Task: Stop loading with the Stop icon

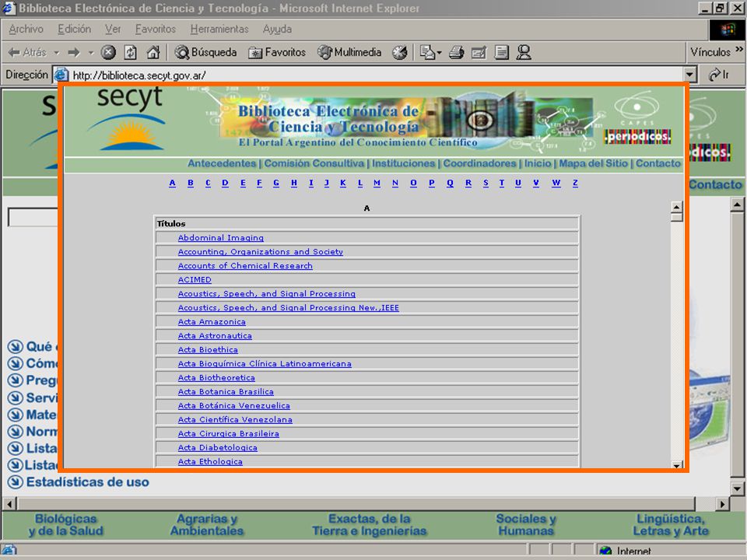Action: coord(108,52)
